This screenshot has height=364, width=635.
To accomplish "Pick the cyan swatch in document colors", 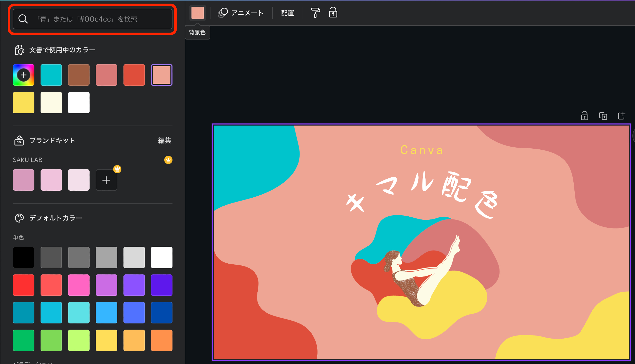I will (51, 75).
